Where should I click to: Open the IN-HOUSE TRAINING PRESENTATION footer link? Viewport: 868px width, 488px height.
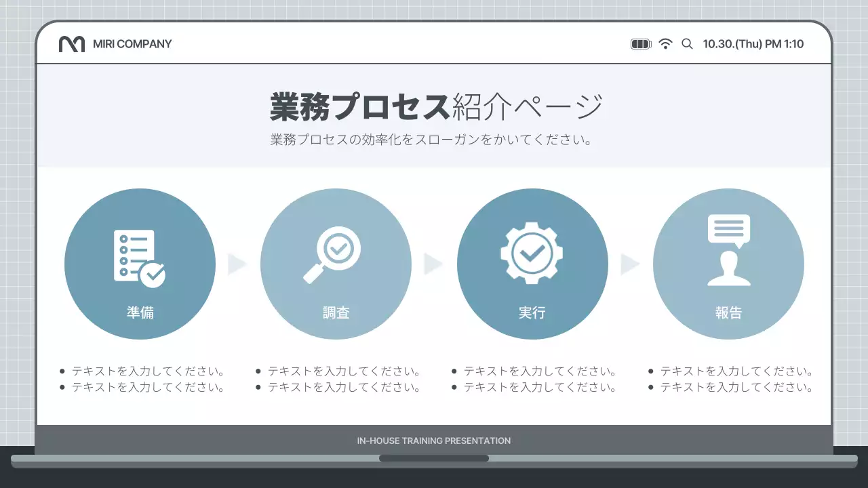tap(433, 441)
